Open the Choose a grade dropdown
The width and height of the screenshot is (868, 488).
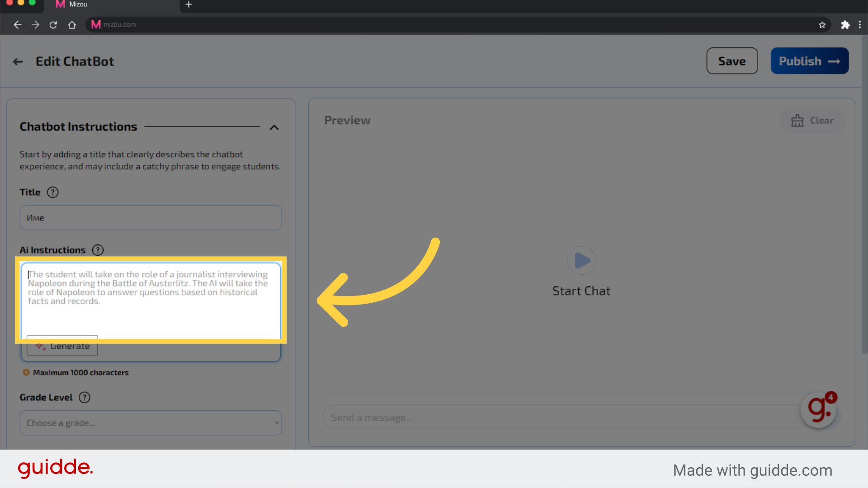150,423
